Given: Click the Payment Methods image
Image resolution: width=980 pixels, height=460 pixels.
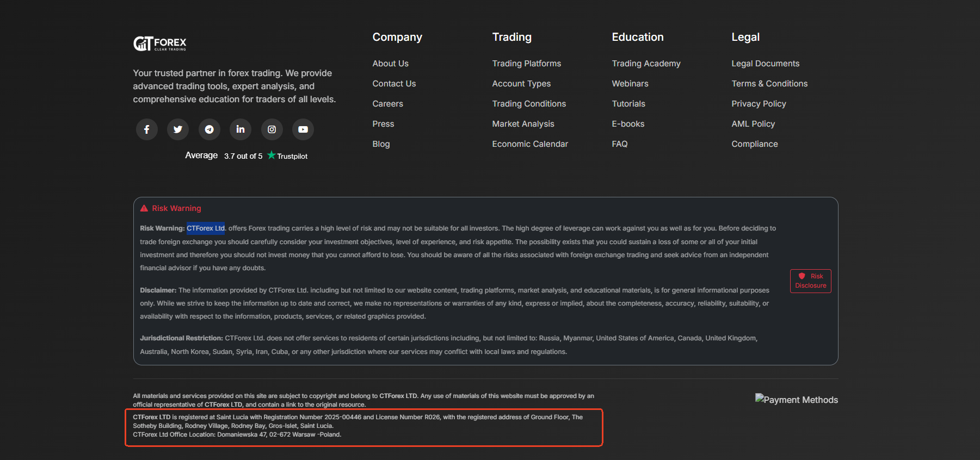Looking at the screenshot, I should pyautogui.click(x=796, y=400).
